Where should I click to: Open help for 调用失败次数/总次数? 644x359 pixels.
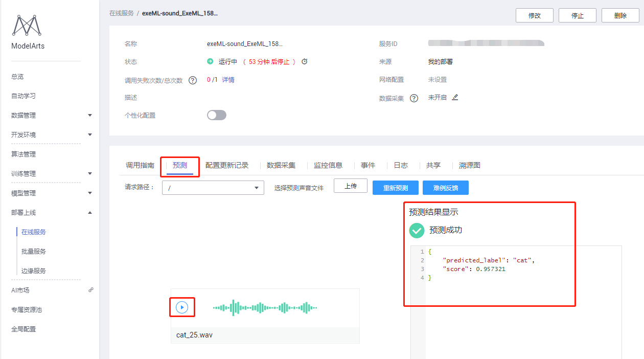coord(192,80)
